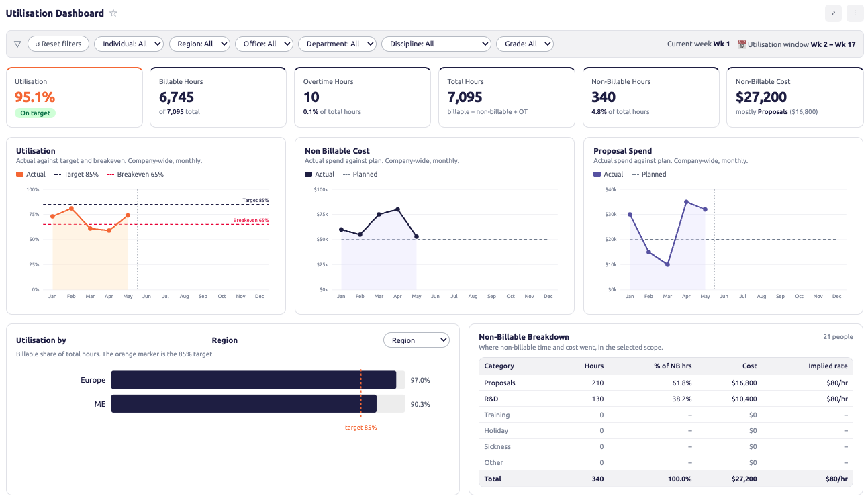Click the ME utilisation bar
Image resolution: width=868 pixels, height=498 pixels.
(244, 404)
